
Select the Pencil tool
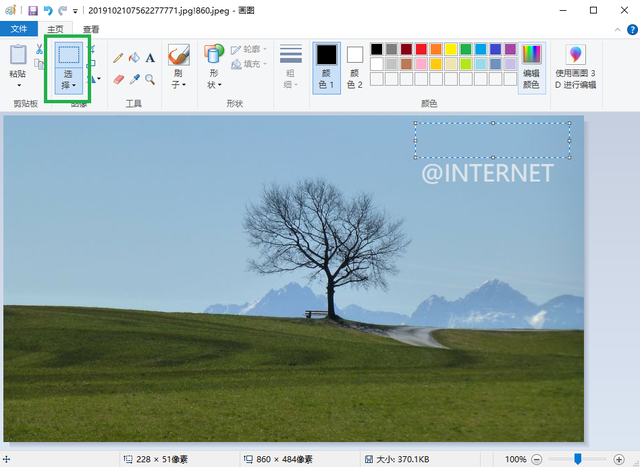click(118, 59)
